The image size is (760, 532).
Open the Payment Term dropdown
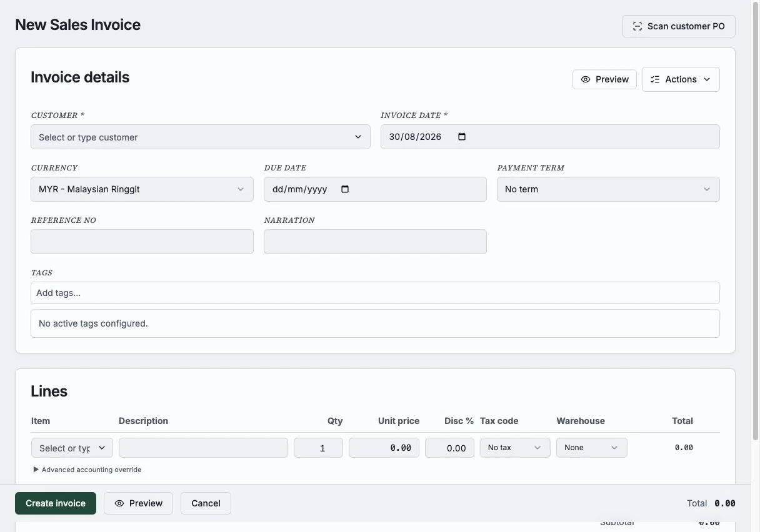(608, 189)
